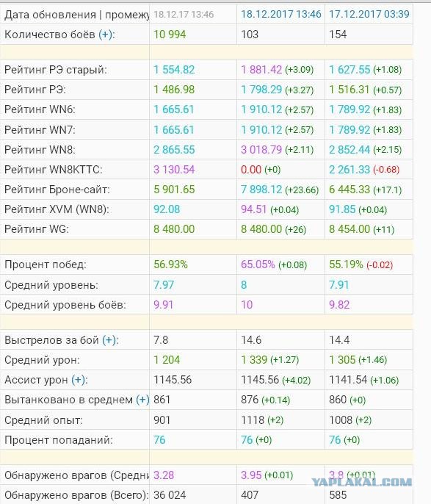The image size is (431, 504).
Task: Click the Средний уровень боёв value 9.91
Action: click(x=163, y=305)
